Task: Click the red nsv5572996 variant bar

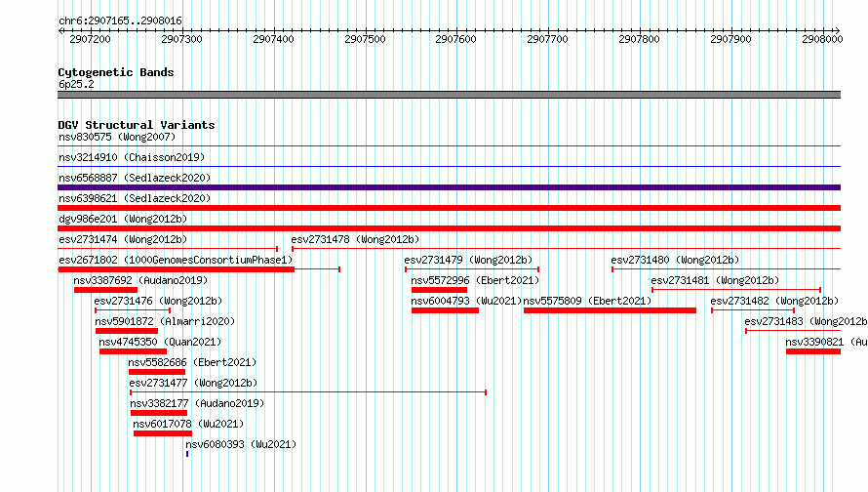Action: [x=439, y=290]
